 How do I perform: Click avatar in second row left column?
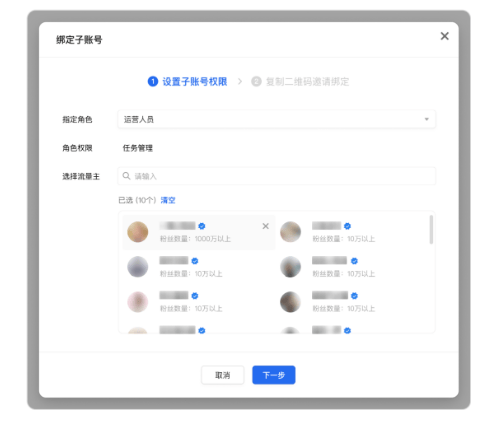(138, 267)
